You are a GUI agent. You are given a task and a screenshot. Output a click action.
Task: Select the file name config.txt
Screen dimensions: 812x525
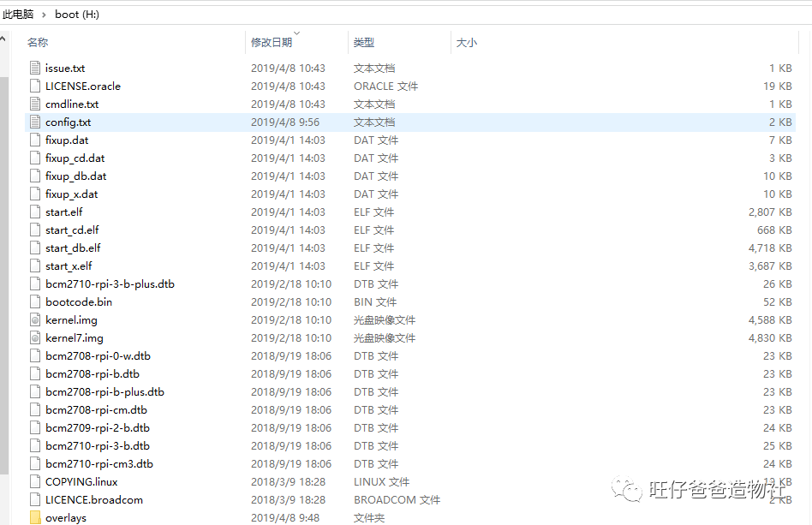tap(68, 122)
